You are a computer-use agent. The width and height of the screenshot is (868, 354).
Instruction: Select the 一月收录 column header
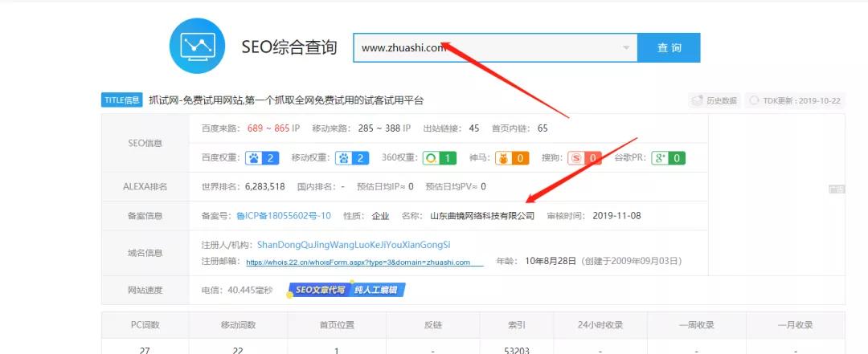click(796, 325)
